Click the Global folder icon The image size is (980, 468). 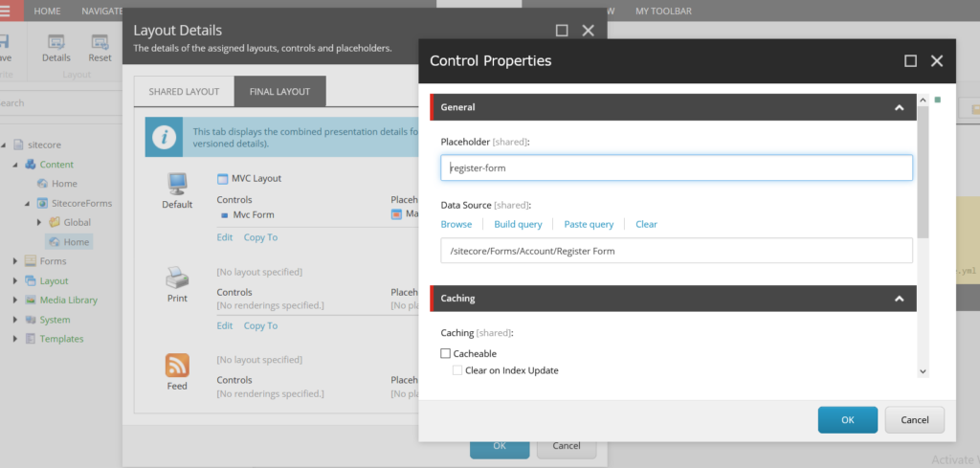click(x=55, y=222)
